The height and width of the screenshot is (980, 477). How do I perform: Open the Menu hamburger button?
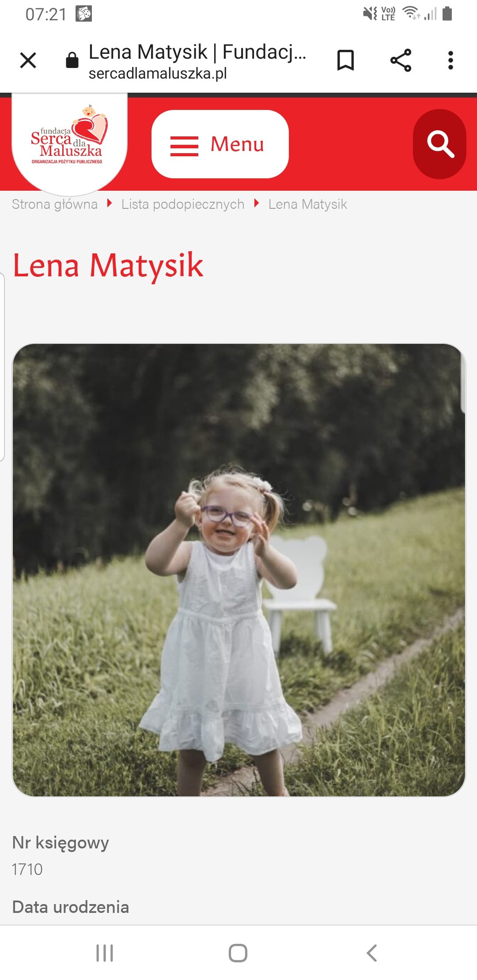[x=220, y=144]
